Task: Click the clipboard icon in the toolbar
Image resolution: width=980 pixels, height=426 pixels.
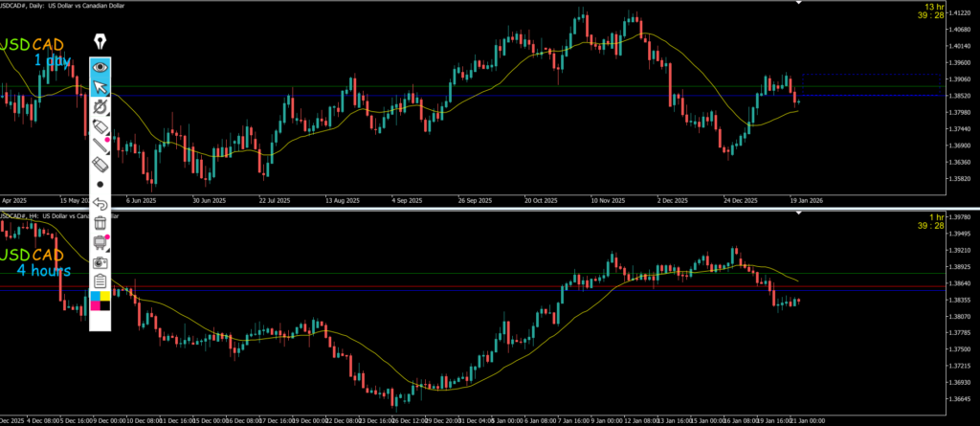Action: pos(100,280)
